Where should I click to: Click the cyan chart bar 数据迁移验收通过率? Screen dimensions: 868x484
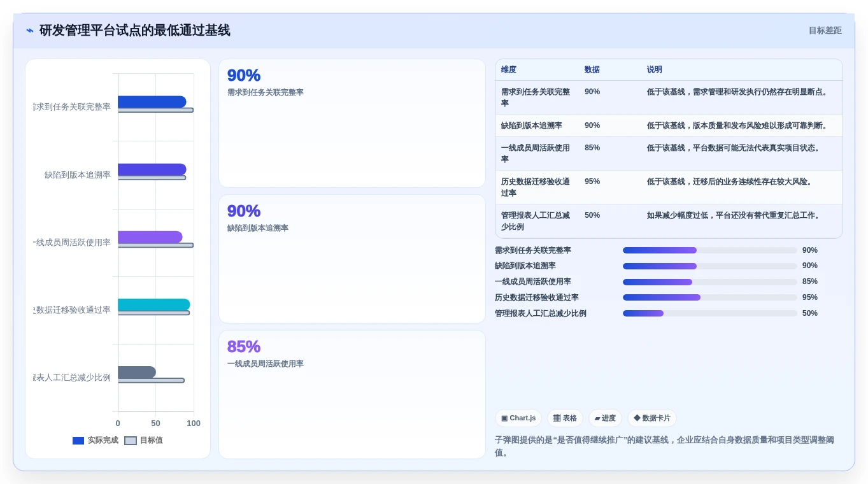point(154,304)
